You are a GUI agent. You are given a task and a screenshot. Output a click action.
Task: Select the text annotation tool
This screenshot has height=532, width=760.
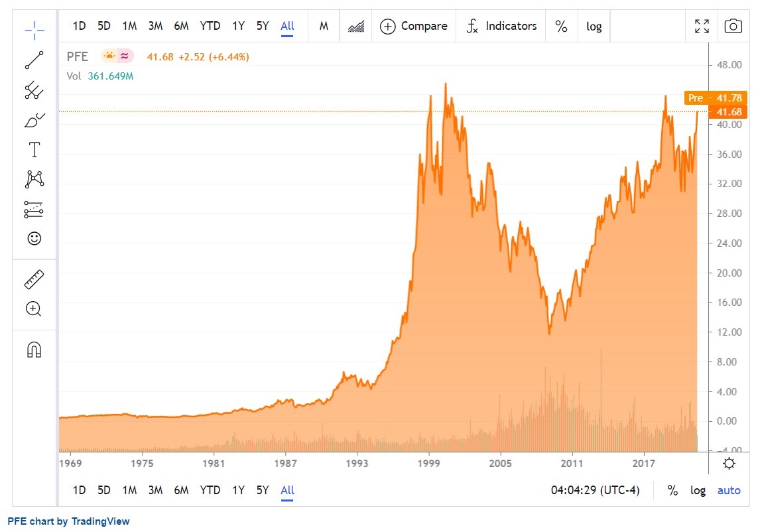coord(34,149)
